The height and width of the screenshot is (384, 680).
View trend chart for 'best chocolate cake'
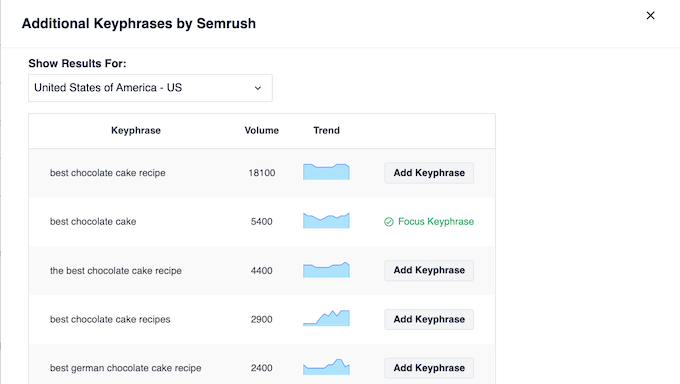click(326, 220)
